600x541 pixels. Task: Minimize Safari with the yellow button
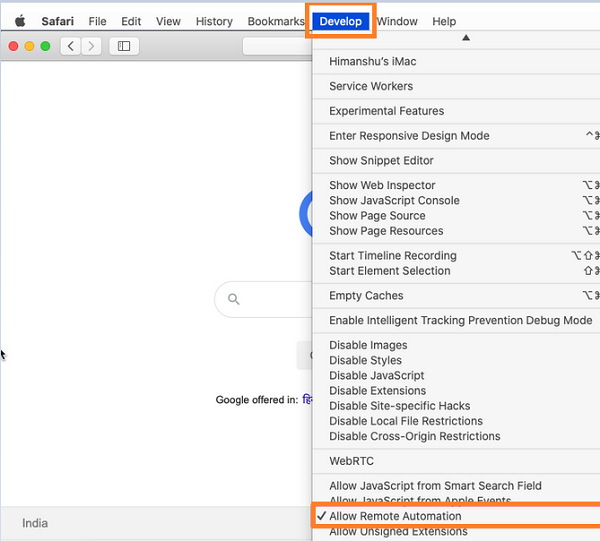click(29, 46)
